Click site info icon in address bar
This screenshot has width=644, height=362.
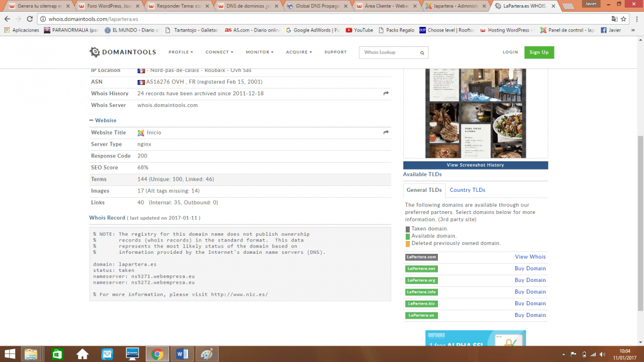tap(43, 19)
